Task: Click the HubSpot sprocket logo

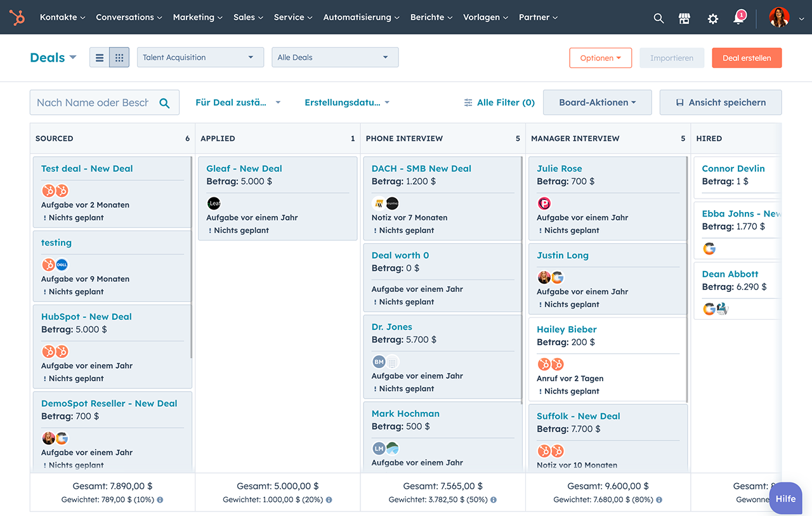Action: tap(17, 18)
